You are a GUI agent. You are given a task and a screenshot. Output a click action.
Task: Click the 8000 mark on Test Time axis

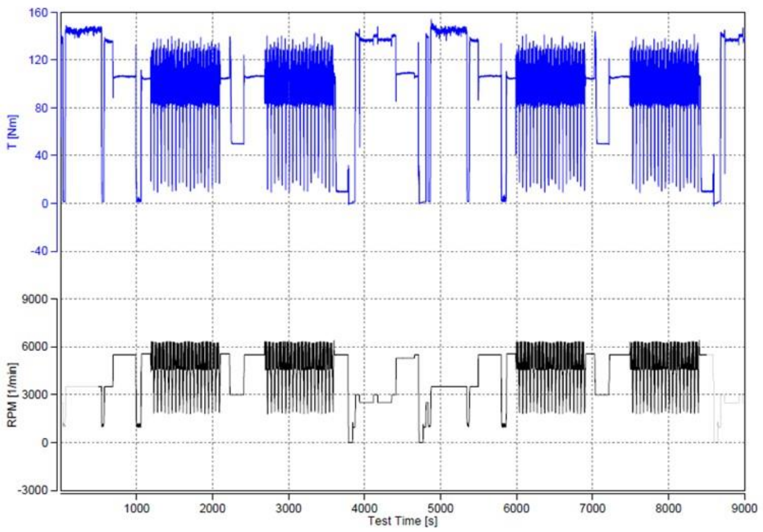point(669,508)
